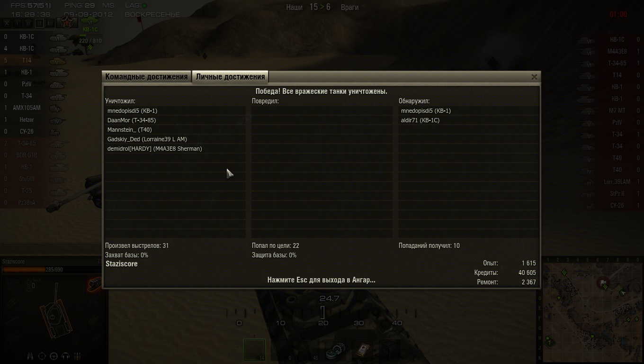644x364 pixels.
Task: Switch to the Командные достижения tab
Action: coord(146,77)
